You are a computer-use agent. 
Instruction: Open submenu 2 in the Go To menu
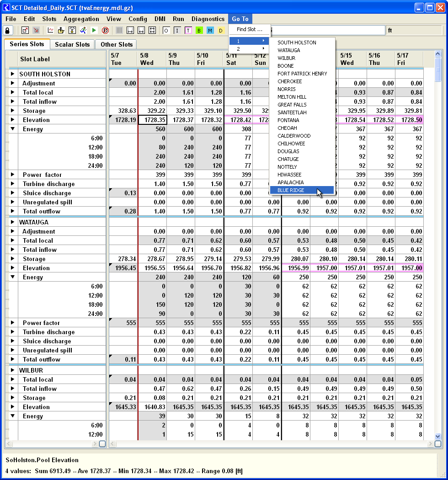click(x=250, y=48)
